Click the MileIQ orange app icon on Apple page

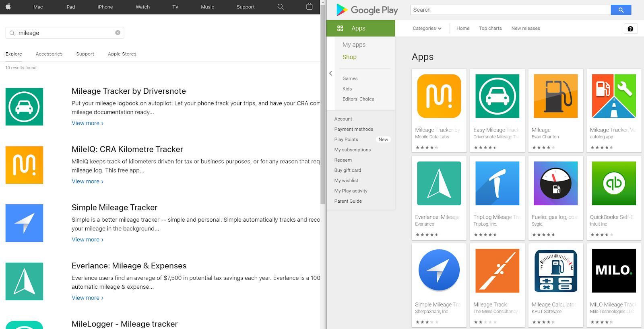coord(24,165)
